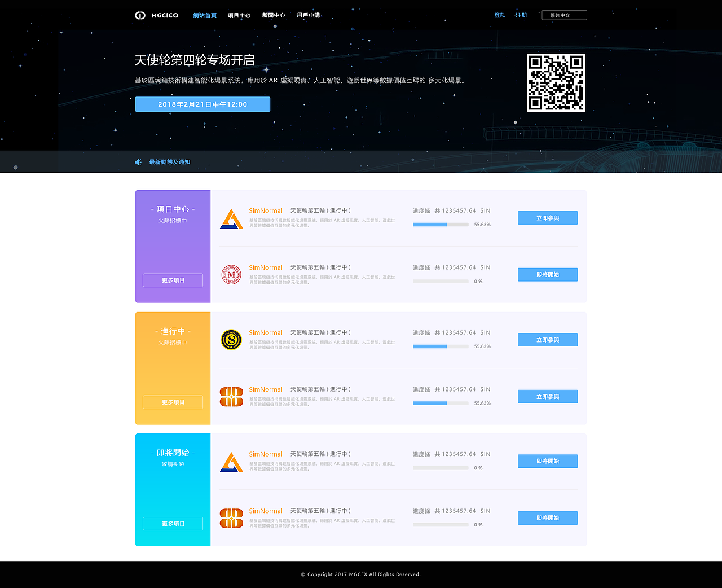The width and height of the screenshot is (722, 588).
Task: Click 更多項目 in the cyan 即將開始 panel
Action: [x=173, y=524]
